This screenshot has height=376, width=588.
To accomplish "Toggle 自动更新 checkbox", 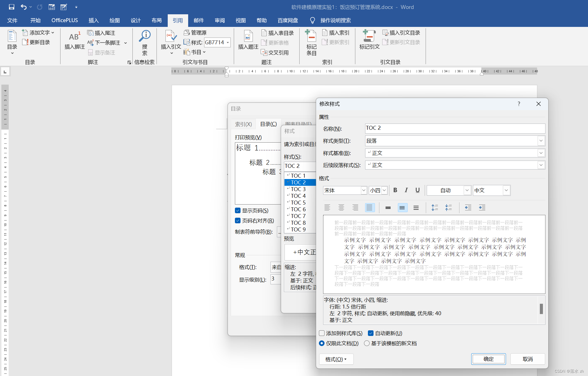I will 371,333.
